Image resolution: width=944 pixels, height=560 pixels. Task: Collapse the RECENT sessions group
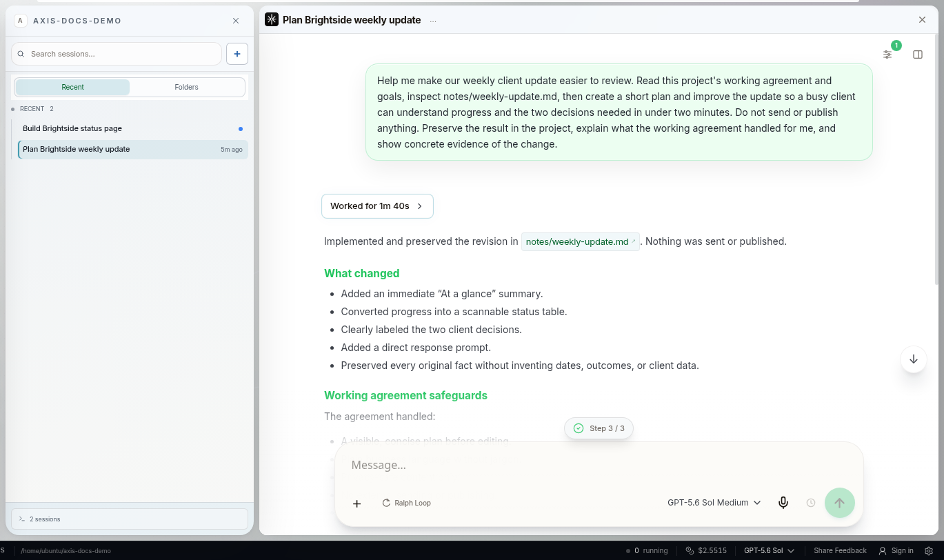(x=32, y=109)
